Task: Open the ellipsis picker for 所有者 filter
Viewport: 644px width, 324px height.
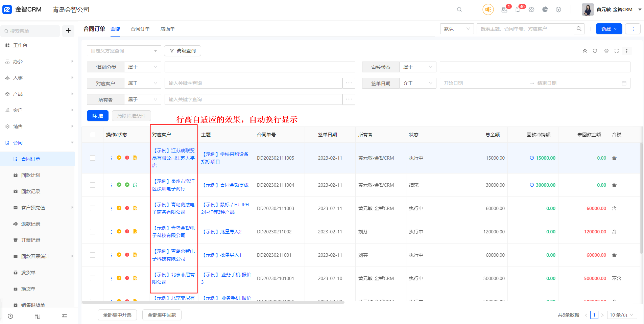Action: (x=349, y=99)
